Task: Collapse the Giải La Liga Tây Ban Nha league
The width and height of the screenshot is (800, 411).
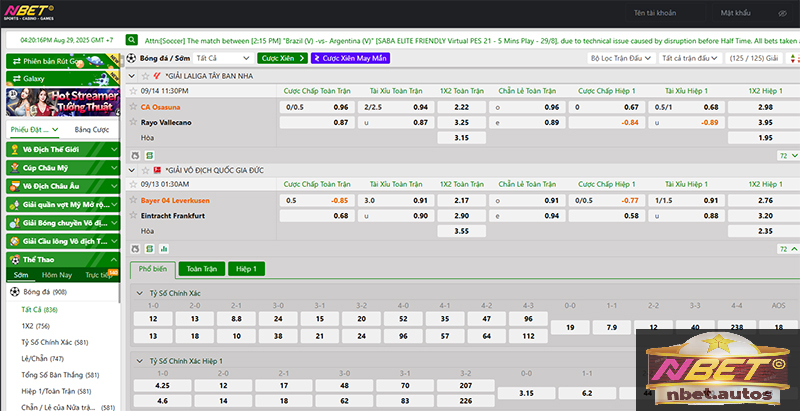Action: pos(133,76)
